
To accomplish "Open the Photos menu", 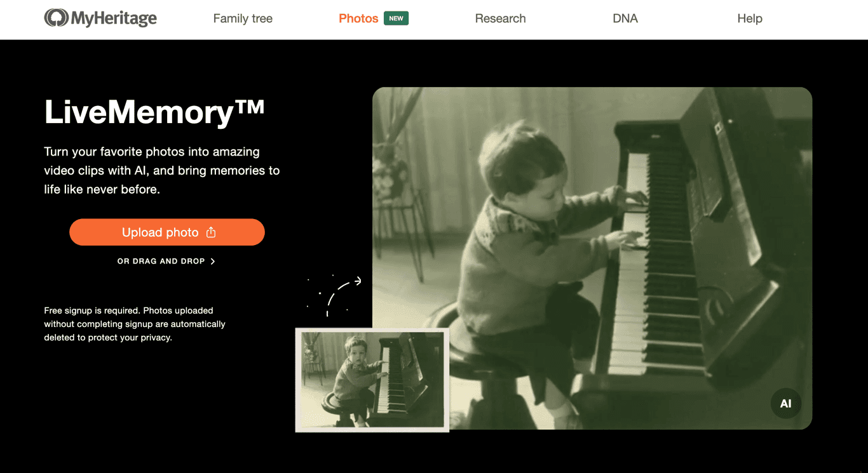I will [x=358, y=18].
